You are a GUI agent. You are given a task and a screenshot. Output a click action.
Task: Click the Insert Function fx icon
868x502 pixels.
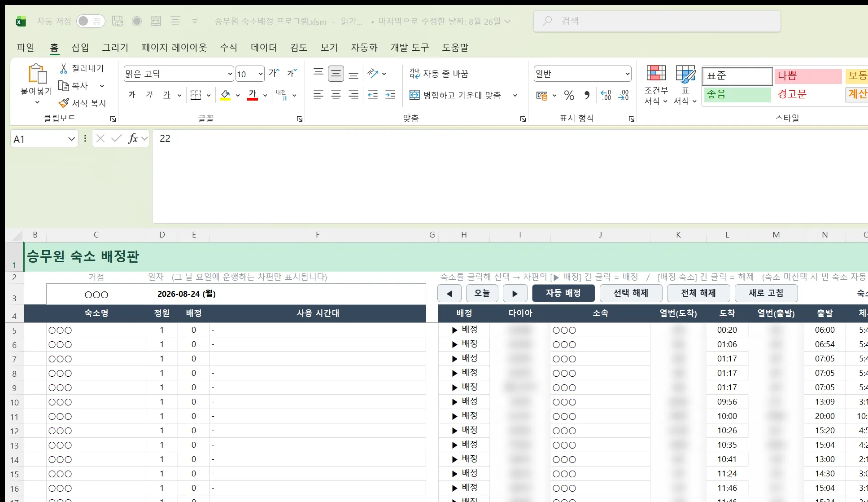pyautogui.click(x=133, y=138)
